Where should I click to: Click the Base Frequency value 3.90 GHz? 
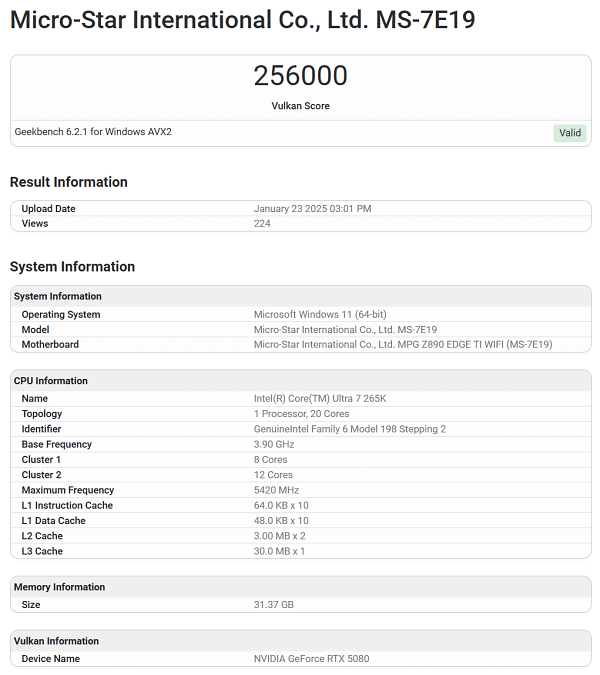coord(274,445)
